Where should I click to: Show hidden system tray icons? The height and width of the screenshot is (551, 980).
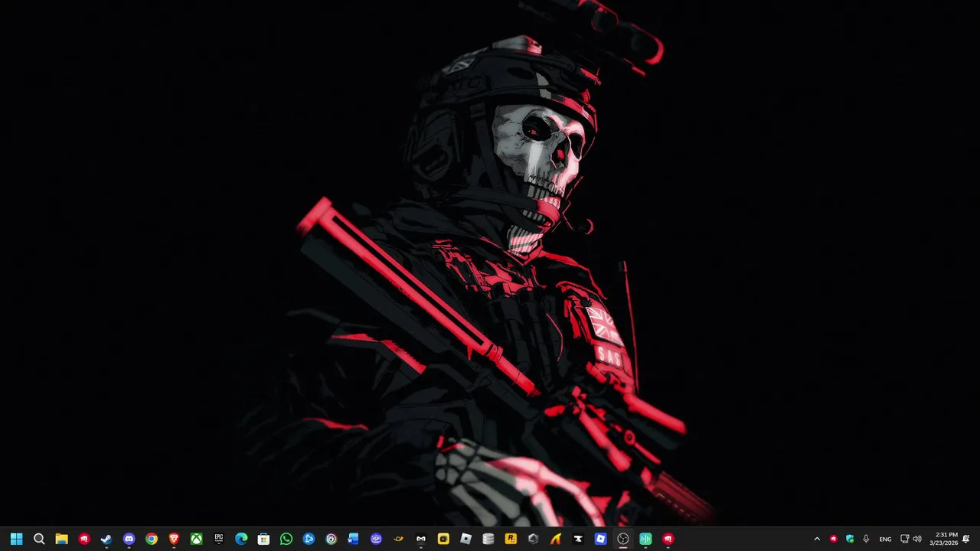[817, 539]
